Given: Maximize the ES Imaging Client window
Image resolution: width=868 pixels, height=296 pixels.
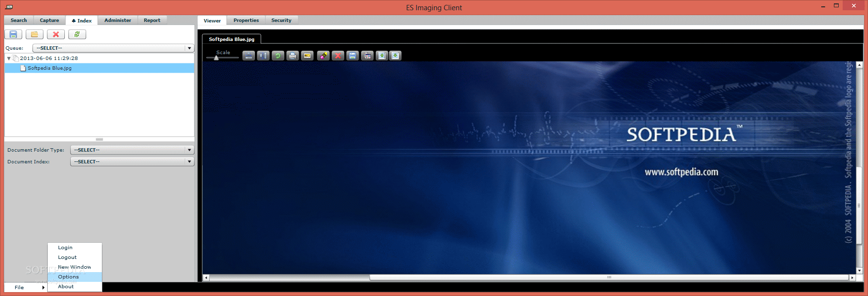Looking at the screenshot, I should pyautogui.click(x=836, y=6).
